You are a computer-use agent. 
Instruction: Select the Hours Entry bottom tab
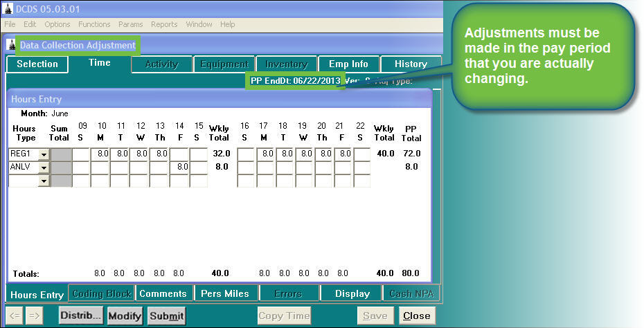click(x=37, y=294)
